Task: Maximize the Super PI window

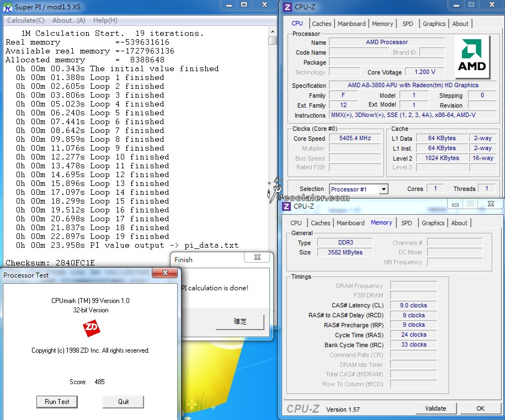Action: point(244,4)
